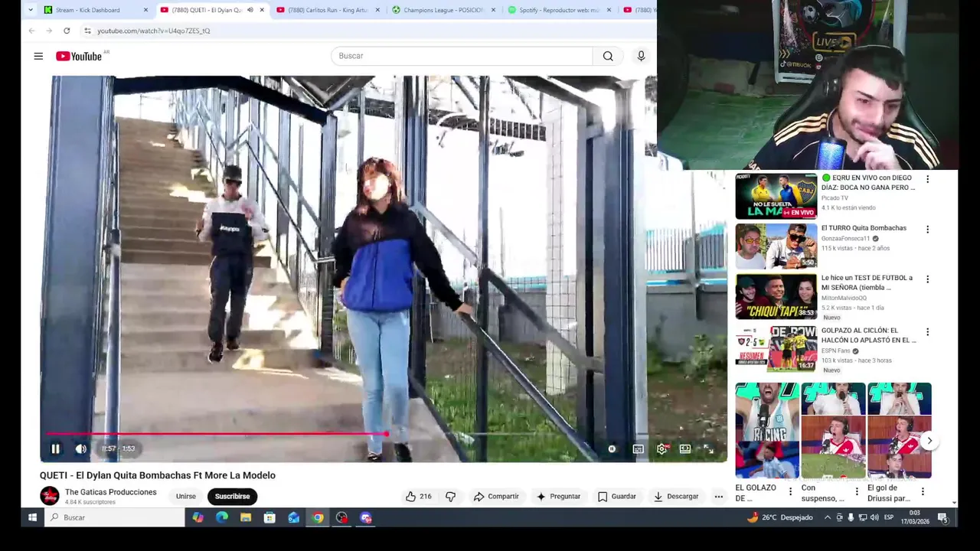Open options for Con suspenso short
The image size is (980, 551).
coord(857,491)
